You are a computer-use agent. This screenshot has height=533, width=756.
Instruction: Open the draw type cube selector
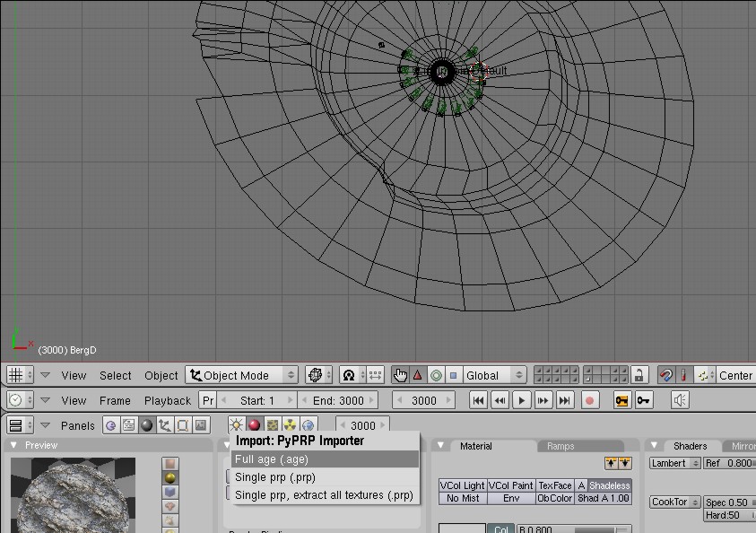(318, 375)
